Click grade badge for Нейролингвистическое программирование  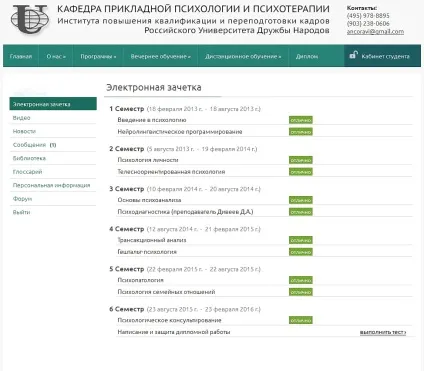click(x=301, y=132)
